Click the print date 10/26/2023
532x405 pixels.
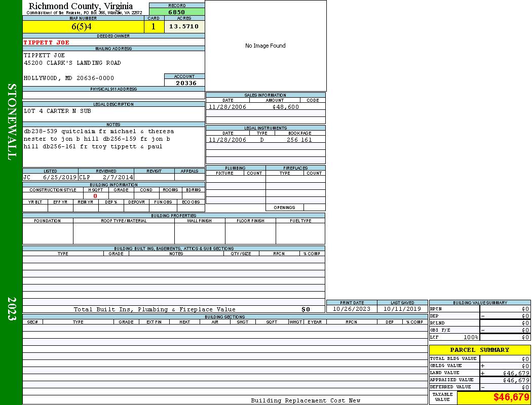pos(351,309)
